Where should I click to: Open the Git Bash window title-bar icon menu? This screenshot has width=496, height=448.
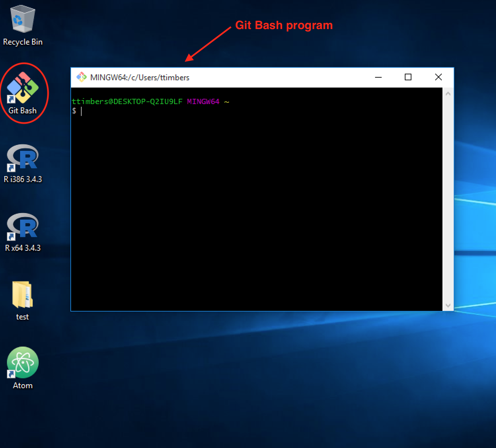tap(81, 77)
